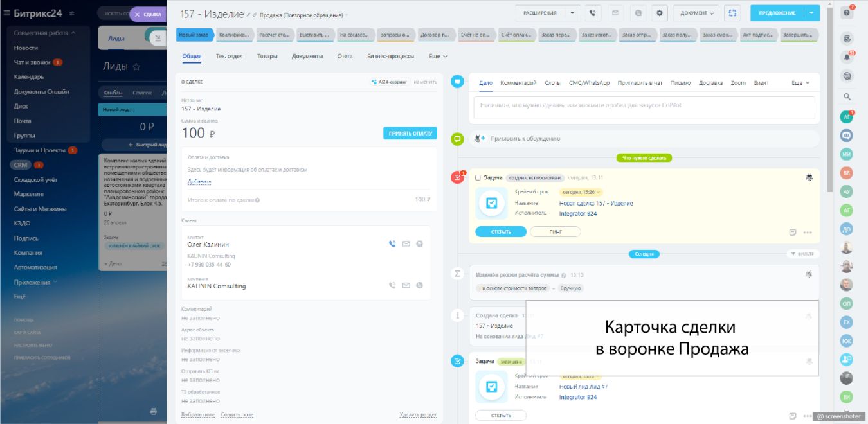Click the phone call icon in the top toolbar
Viewport: 868px width, 424px height.
(592, 13)
